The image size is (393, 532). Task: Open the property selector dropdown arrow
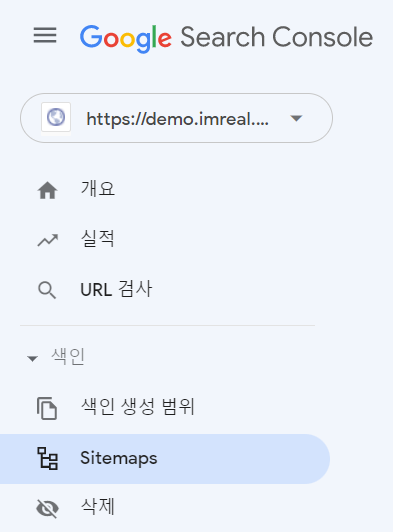tap(296, 118)
